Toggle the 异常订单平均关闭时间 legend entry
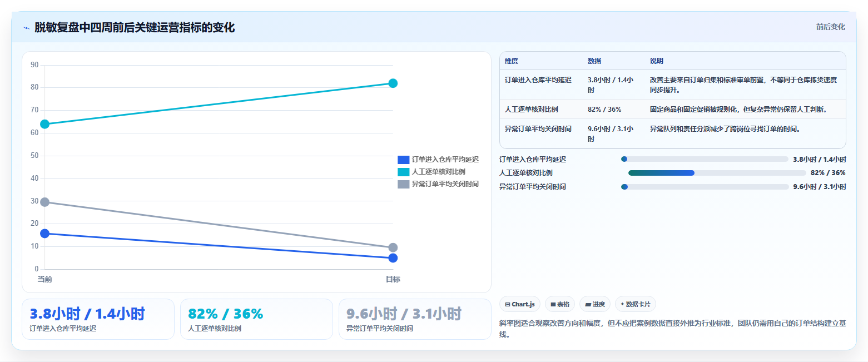The image size is (868, 362). 439,184
